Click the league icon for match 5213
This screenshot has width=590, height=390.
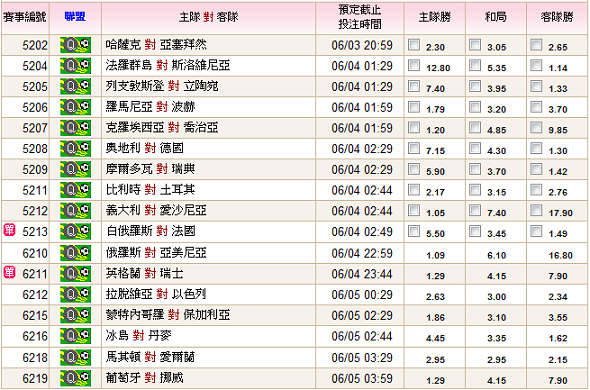[x=75, y=232]
